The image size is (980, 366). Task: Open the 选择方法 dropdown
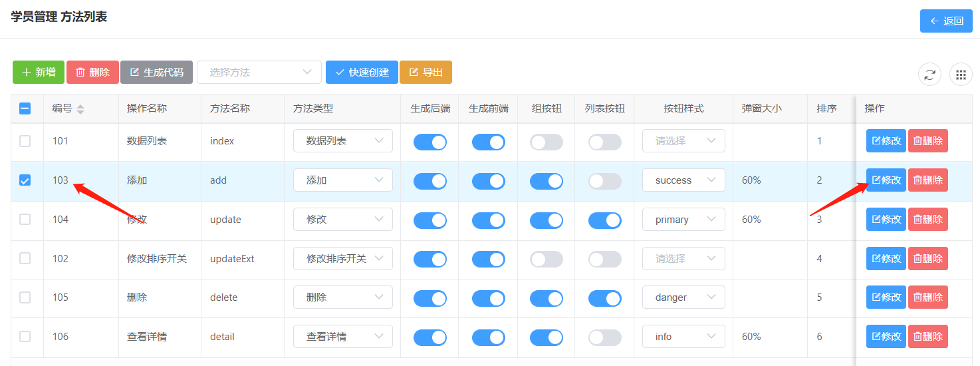point(259,72)
